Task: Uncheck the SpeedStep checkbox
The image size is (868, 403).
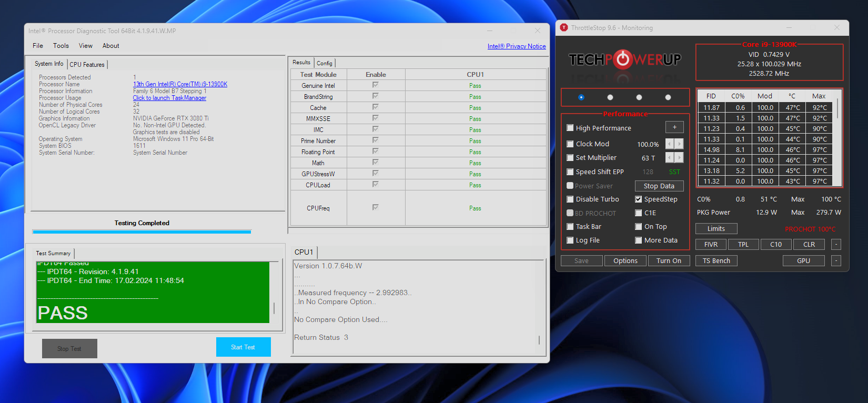Action: click(638, 199)
